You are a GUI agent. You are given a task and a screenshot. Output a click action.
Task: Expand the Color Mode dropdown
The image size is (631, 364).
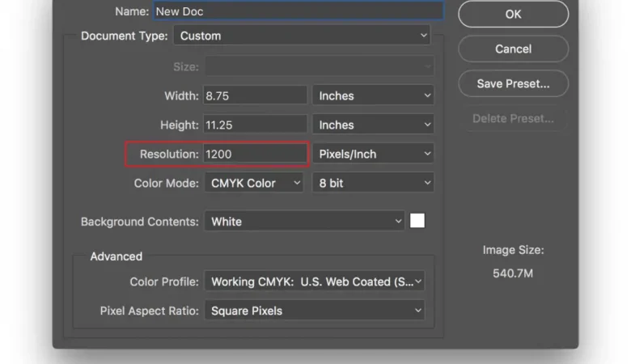(x=254, y=183)
